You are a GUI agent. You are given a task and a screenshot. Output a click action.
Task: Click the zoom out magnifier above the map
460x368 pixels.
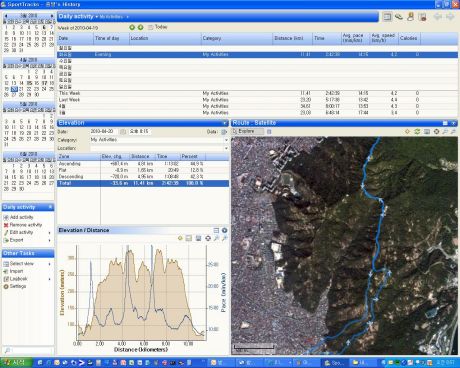click(453, 132)
